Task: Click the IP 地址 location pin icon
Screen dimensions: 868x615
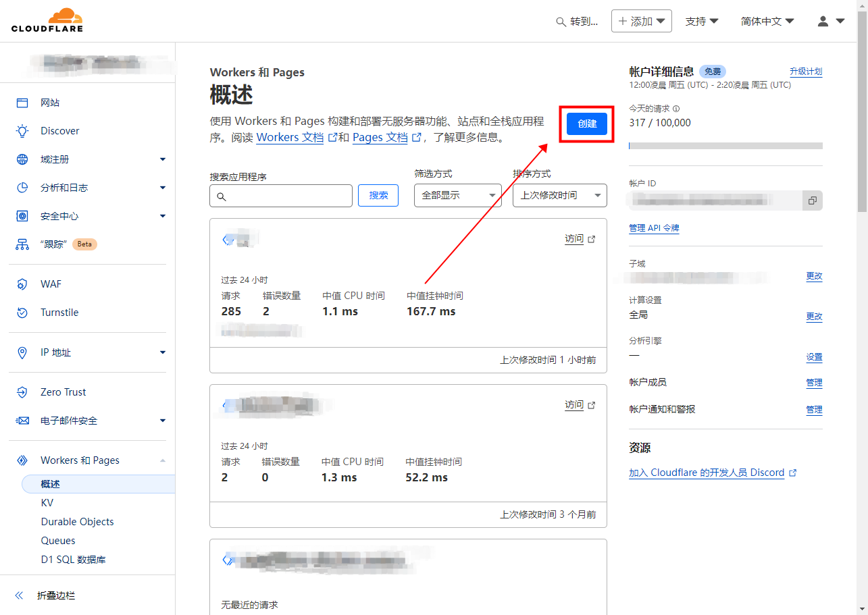Action: (22, 352)
